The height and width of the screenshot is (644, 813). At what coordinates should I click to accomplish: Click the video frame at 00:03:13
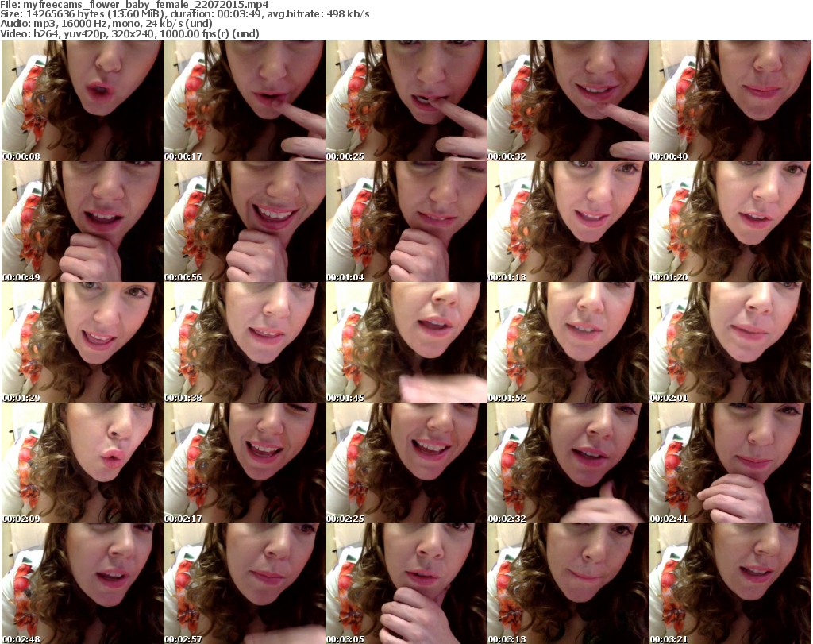click(568, 584)
